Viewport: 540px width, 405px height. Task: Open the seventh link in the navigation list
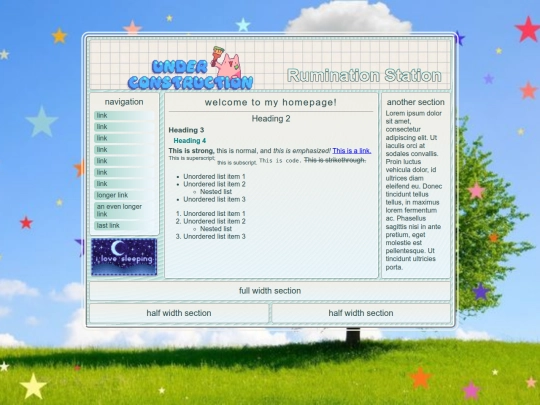[x=124, y=184]
